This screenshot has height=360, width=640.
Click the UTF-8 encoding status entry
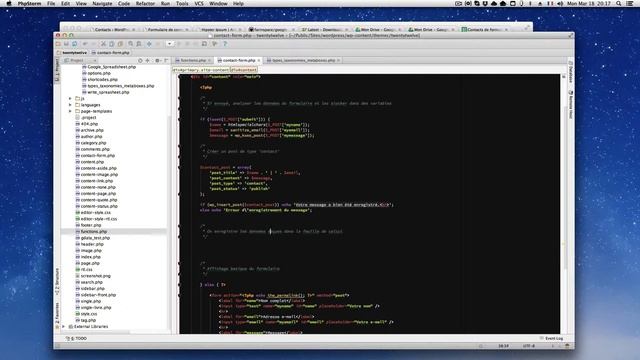[x=529, y=346]
